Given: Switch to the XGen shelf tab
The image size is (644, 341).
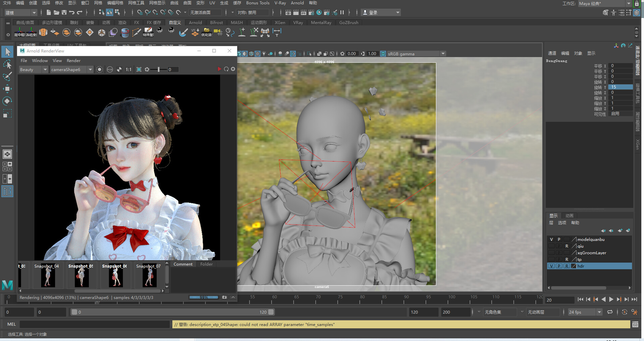Looking at the screenshot, I should tap(280, 22).
